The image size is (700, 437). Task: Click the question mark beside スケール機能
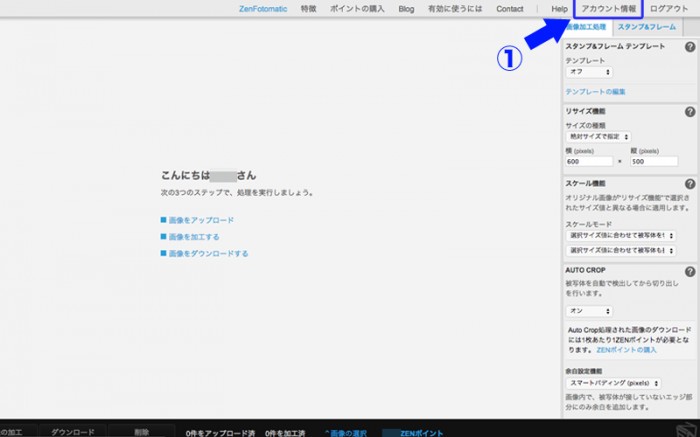[x=690, y=184]
